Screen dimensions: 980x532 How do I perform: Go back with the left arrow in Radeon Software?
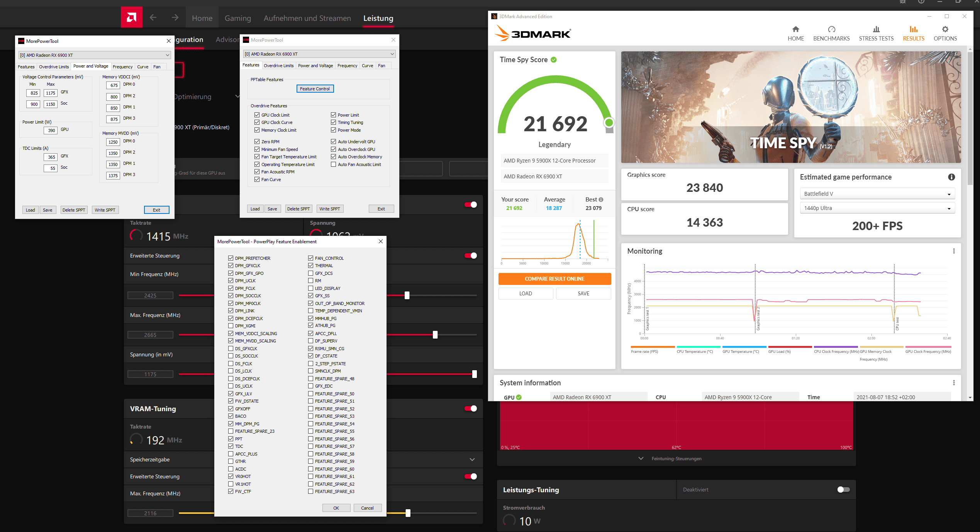pos(153,17)
